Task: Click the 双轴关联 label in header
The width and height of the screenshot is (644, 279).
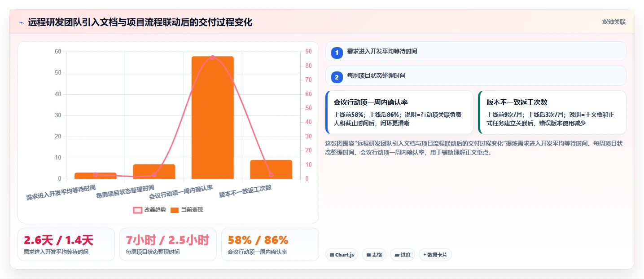Action: tap(613, 22)
